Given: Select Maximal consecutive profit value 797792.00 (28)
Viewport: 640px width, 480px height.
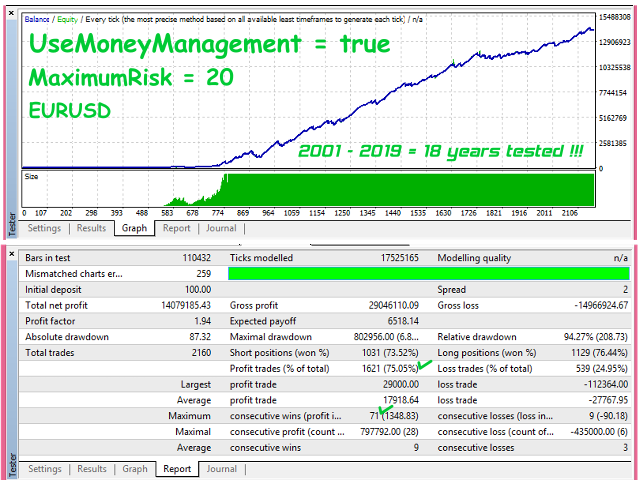Looking at the screenshot, I should [389, 432].
